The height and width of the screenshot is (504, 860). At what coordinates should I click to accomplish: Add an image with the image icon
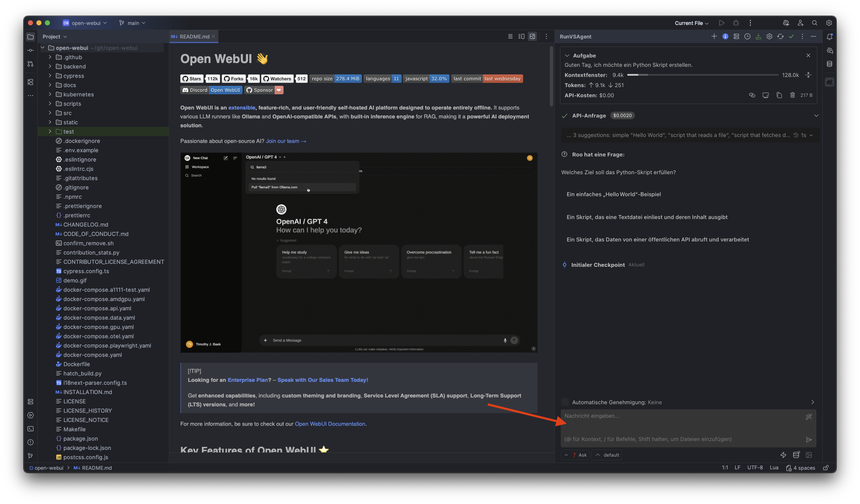pos(809,455)
